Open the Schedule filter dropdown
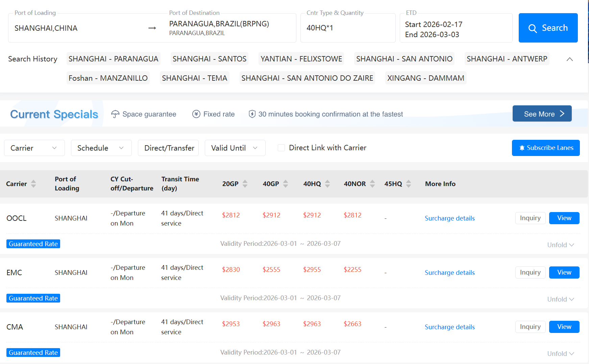This screenshot has height=364, width=589. coord(101,148)
